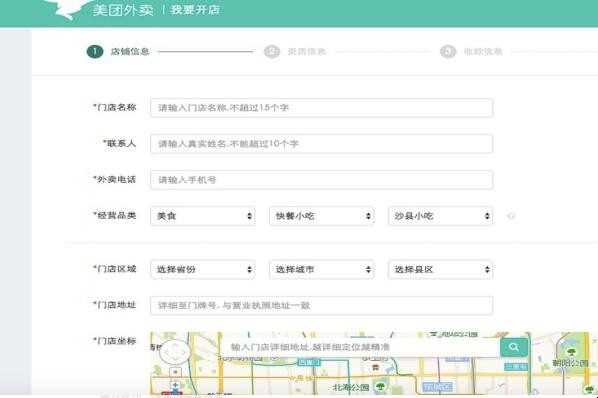This screenshot has width=598, height=398.
Task: Open the 美食 category dropdown
Action: (203, 216)
